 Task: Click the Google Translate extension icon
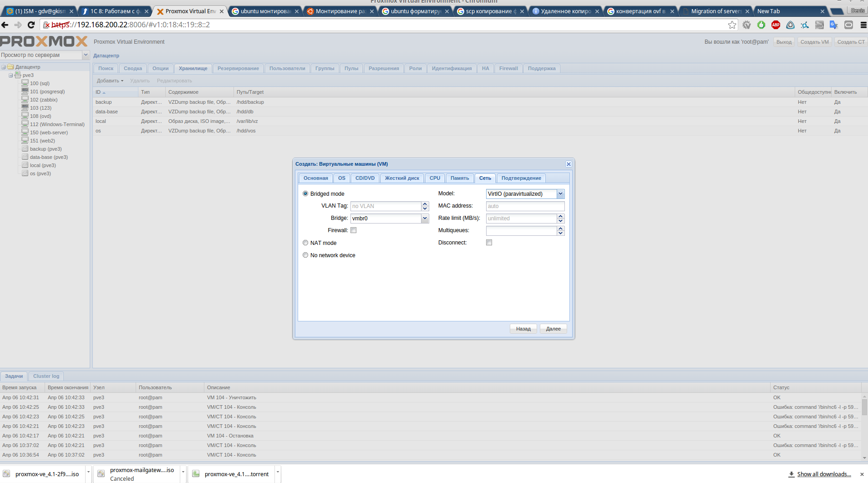tap(833, 25)
